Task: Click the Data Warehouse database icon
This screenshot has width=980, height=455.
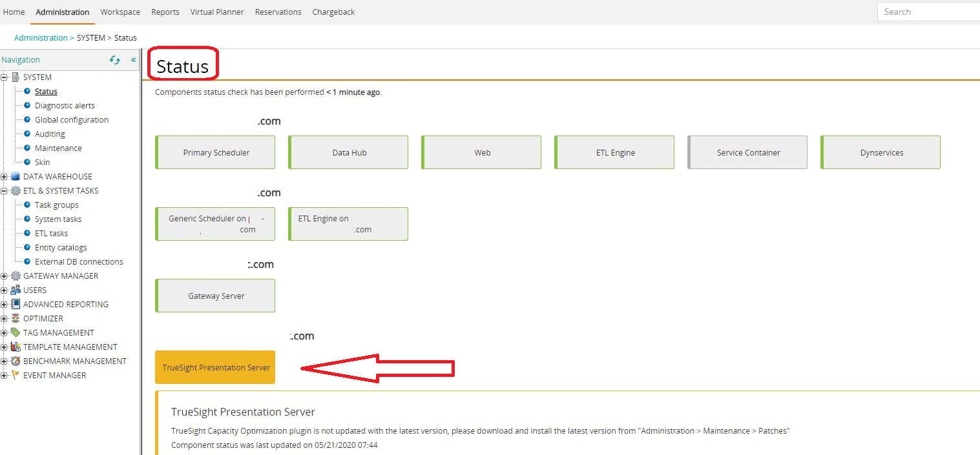Action: (16, 177)
